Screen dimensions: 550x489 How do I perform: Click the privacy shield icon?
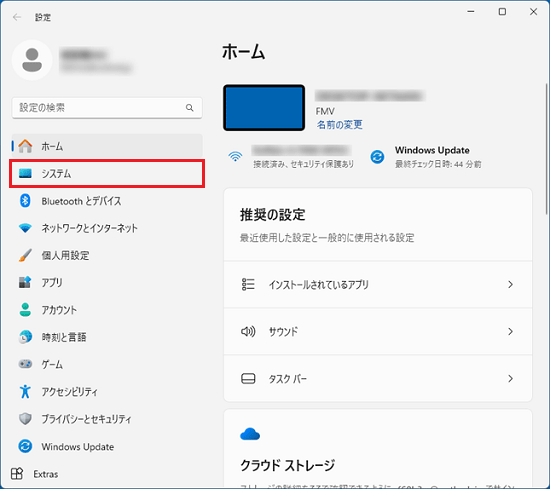(x=25, y=418)
